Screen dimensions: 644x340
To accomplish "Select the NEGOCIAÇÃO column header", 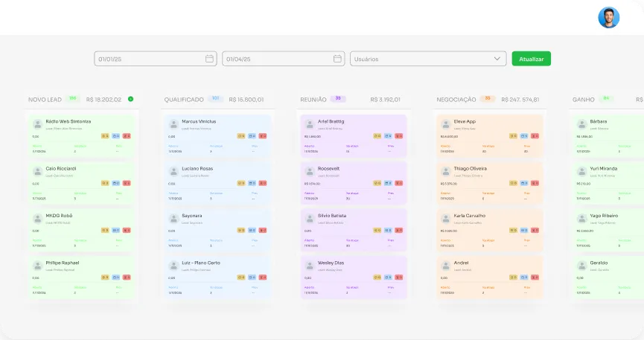I will point(456,99).
